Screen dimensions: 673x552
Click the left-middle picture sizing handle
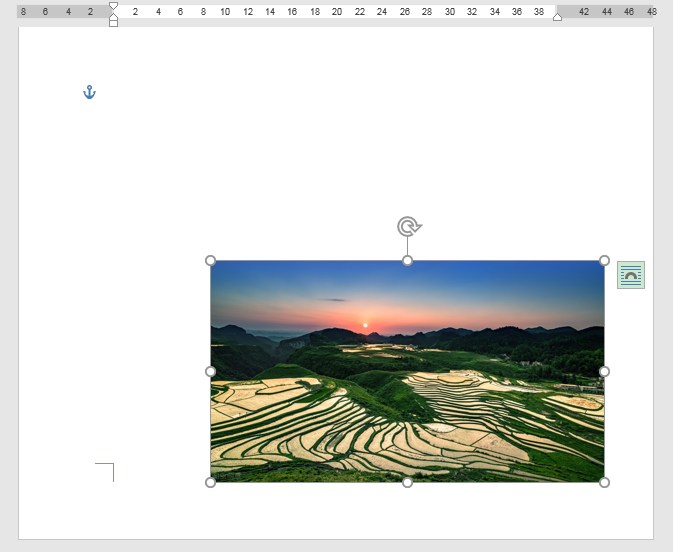click(210, 371)
